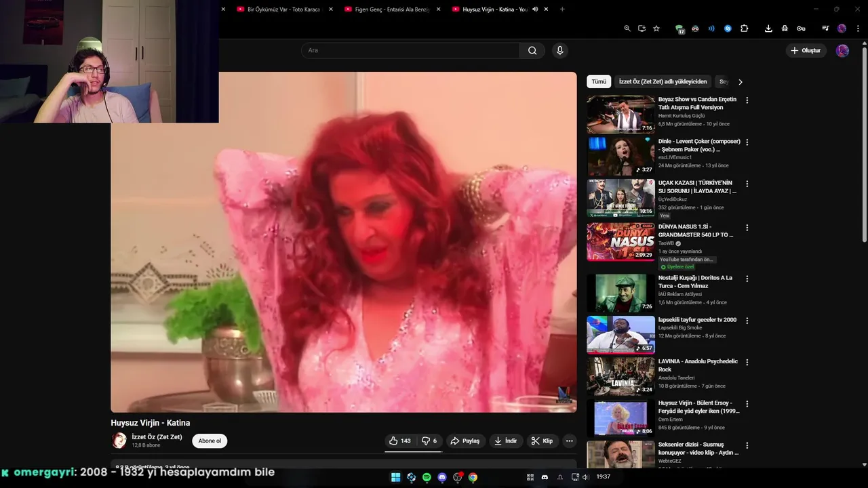
Task: Open LAVINIA - Anadolu Psychedelic Rock title
Action: [698, 365]
